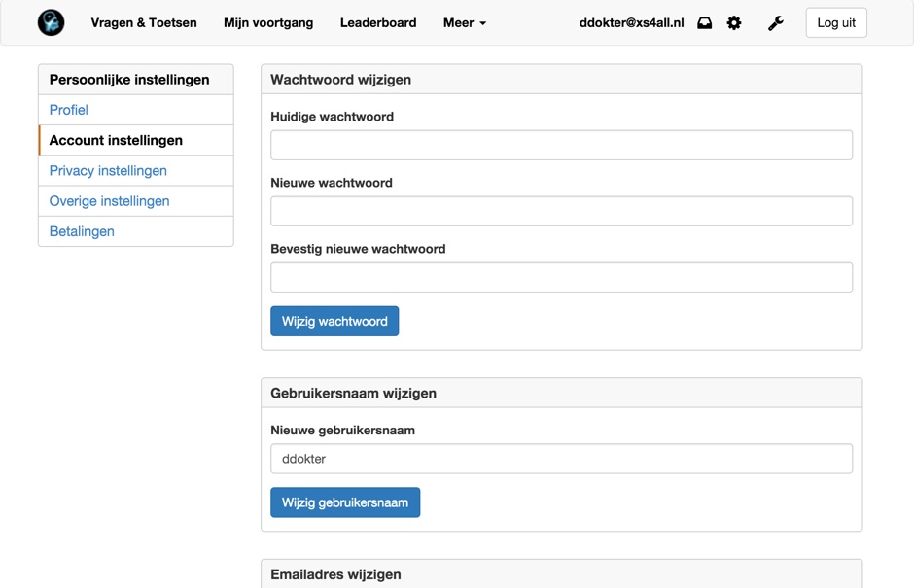Open the settings gear icon

click(x=734, y=22)
